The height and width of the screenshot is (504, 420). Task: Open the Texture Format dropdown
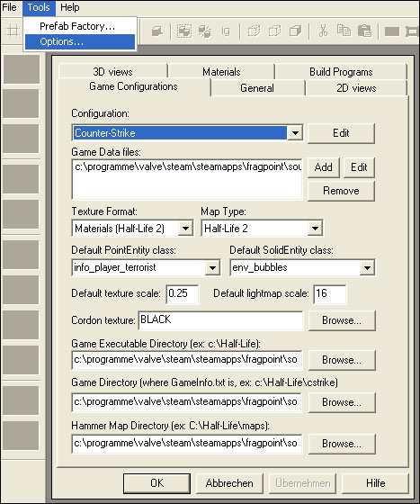tap(186, 229)
